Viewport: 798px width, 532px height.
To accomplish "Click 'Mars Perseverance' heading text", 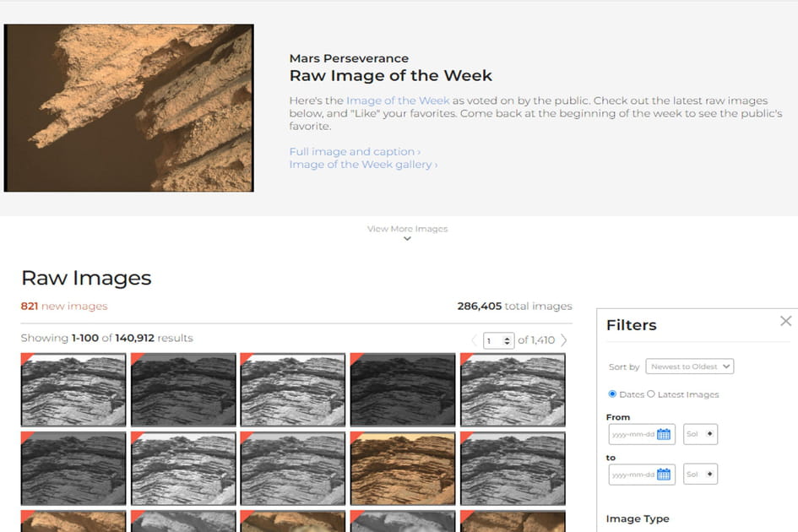I will 349,58.
